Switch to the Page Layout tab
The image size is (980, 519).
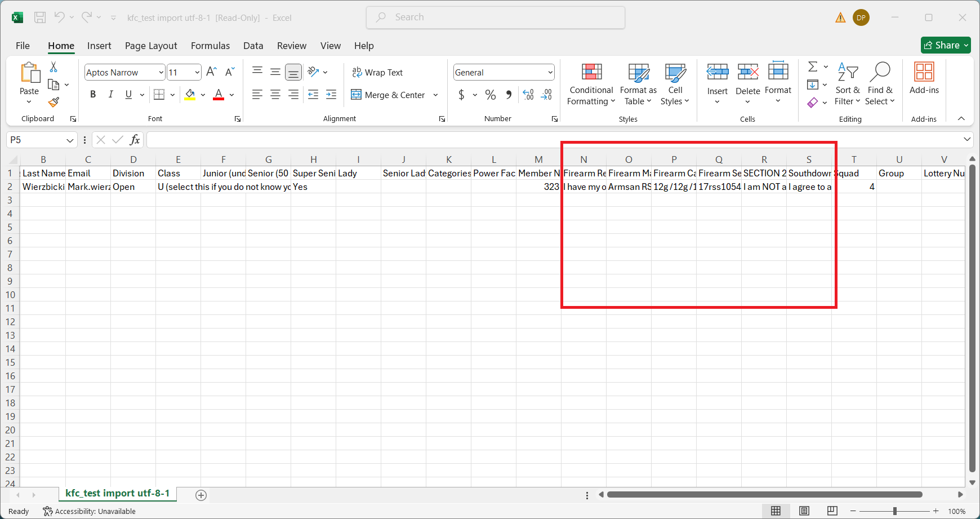click(151, 46)
